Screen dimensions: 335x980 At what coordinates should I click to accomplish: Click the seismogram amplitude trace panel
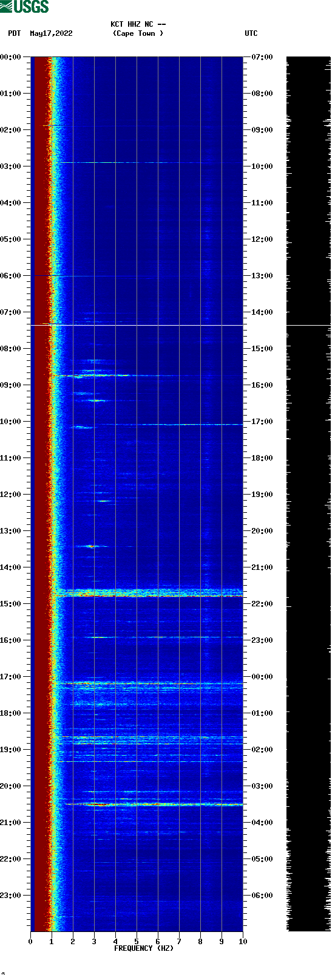[x=308, y=494]
